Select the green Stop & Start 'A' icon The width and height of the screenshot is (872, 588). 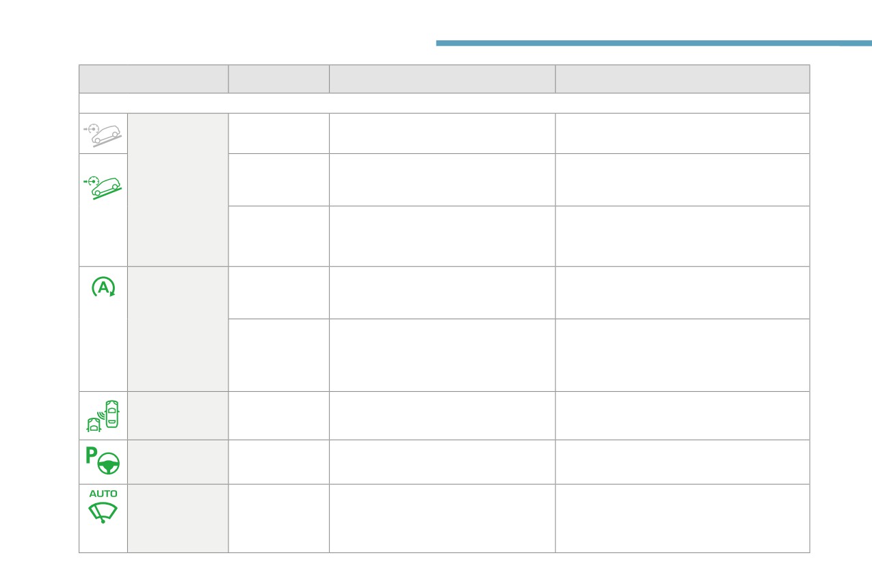coord(103,287)
